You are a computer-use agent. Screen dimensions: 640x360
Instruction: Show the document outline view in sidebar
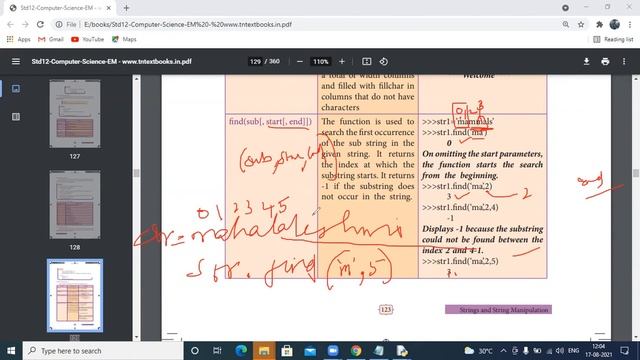coord(16,117)
